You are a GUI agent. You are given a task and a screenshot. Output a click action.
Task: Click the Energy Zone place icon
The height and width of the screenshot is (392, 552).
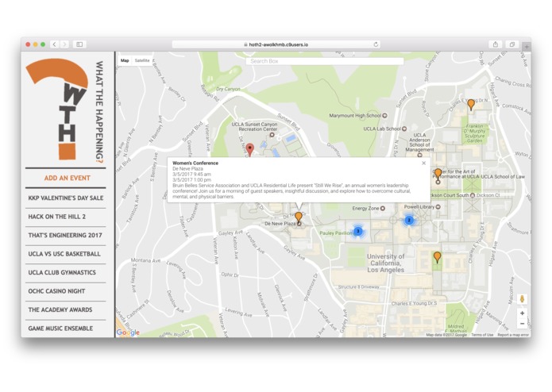coord(383,208)
